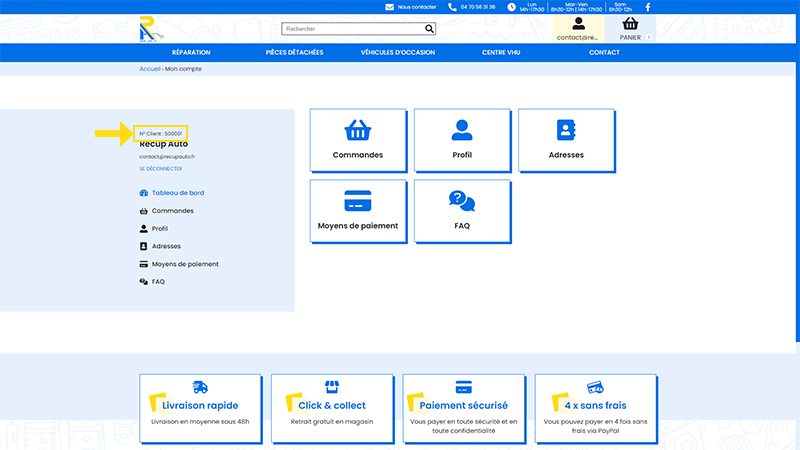This screenshot has width=800, height=450.
Task: Open the CENTRE VHU menu item
Action: pos(501,53)
